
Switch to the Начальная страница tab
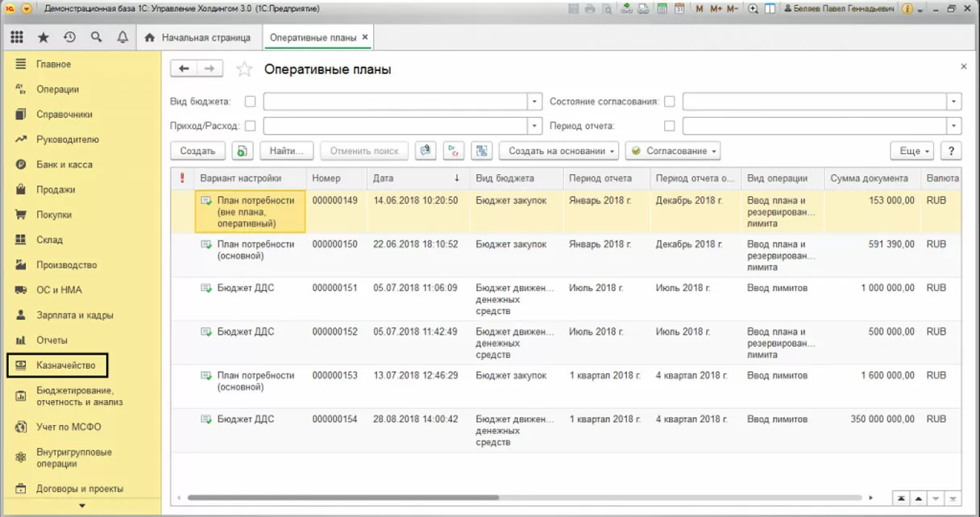point(198,37)
